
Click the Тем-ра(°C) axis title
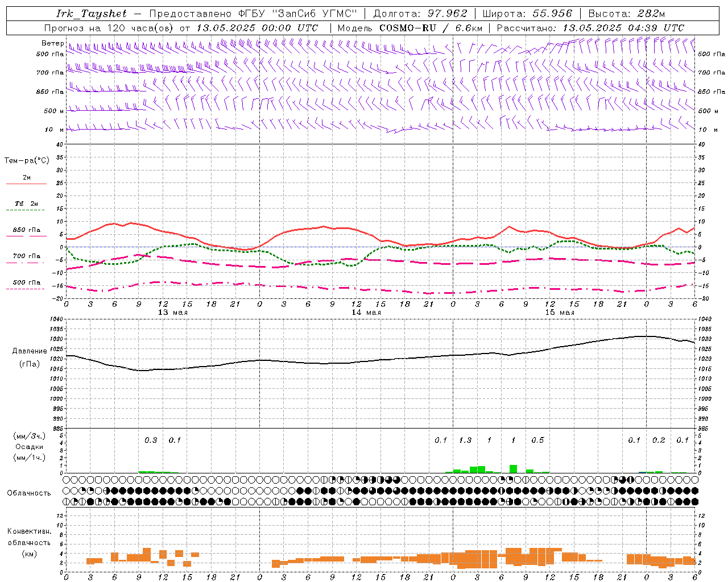(27, 161)
